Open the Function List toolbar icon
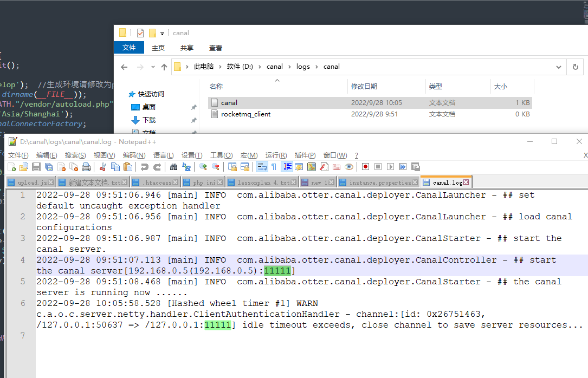This screenshot has height=378, width=588. (x=324, y=167)
